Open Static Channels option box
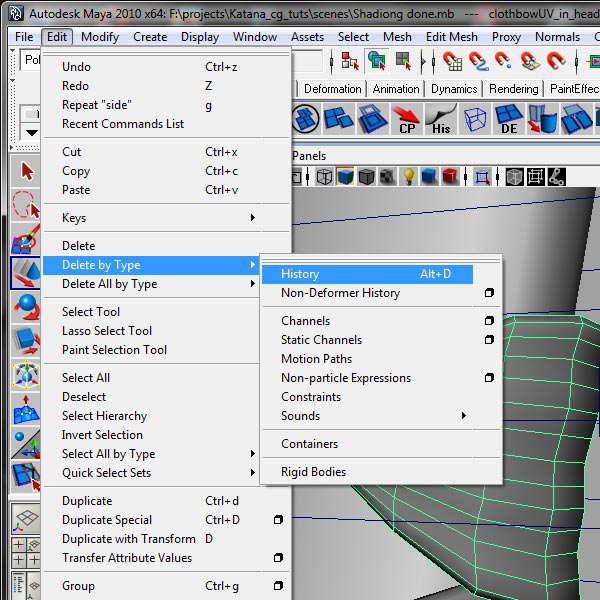Screen dimensions: 600x600 coord(489,339)
